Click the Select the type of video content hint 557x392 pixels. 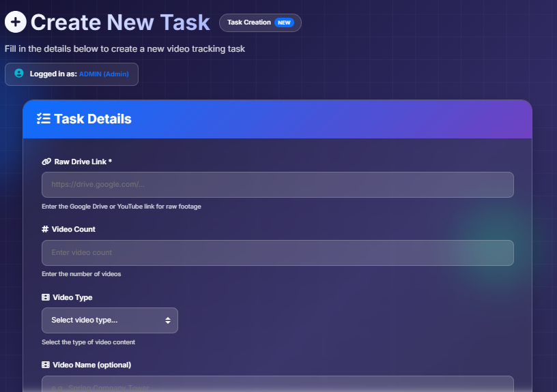coord(89,342)
